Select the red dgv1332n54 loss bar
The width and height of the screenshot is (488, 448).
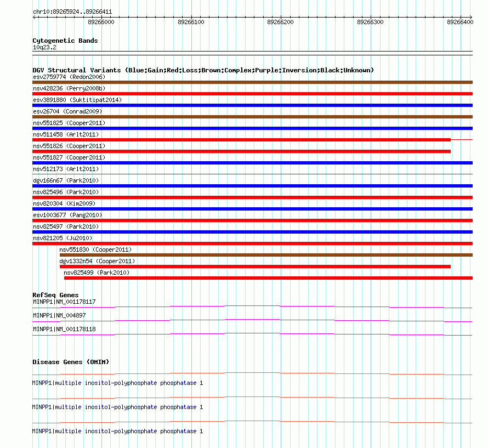pyautogui.click(x=255, y=266)
